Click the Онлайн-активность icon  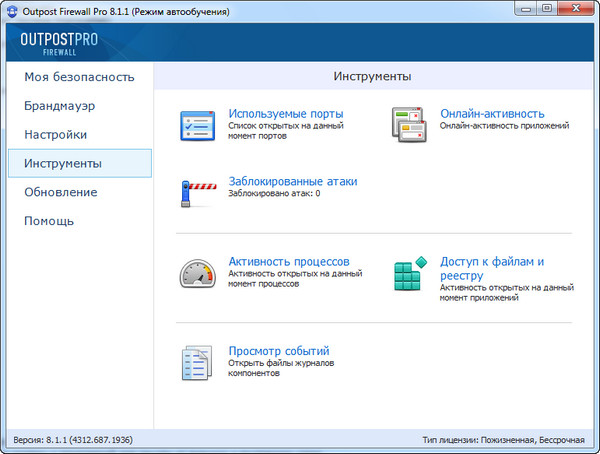click(409, 125)
